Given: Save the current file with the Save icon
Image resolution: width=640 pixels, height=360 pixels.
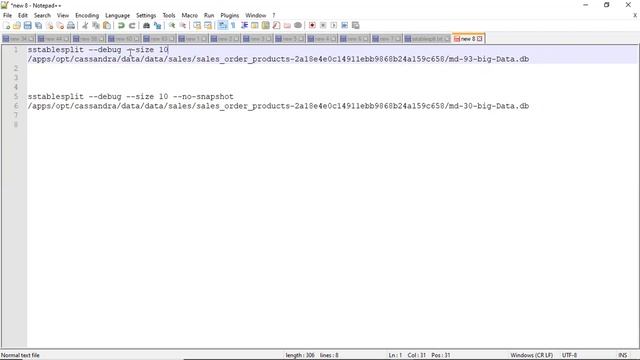Looking at the screenshot, I should coord(27,25).
